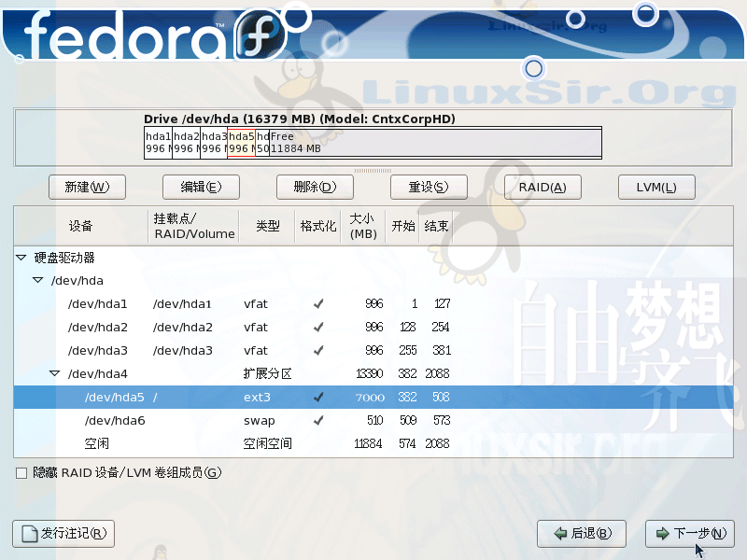Click the 大小(MB) column header
Viewport: 747px width, 560px height.
363,226
